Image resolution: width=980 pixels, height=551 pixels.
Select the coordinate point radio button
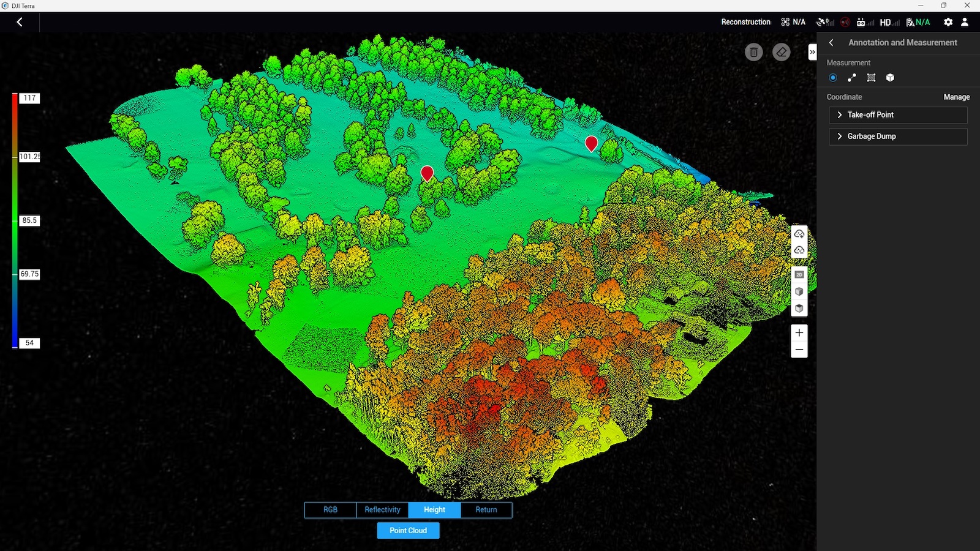tap(832, 78)
